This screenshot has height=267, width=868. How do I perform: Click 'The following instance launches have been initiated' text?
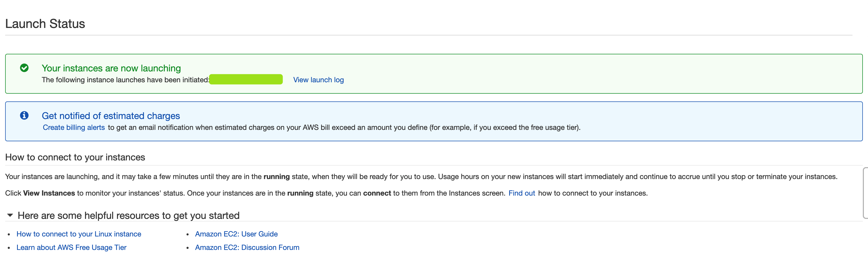tap(125, 80)
